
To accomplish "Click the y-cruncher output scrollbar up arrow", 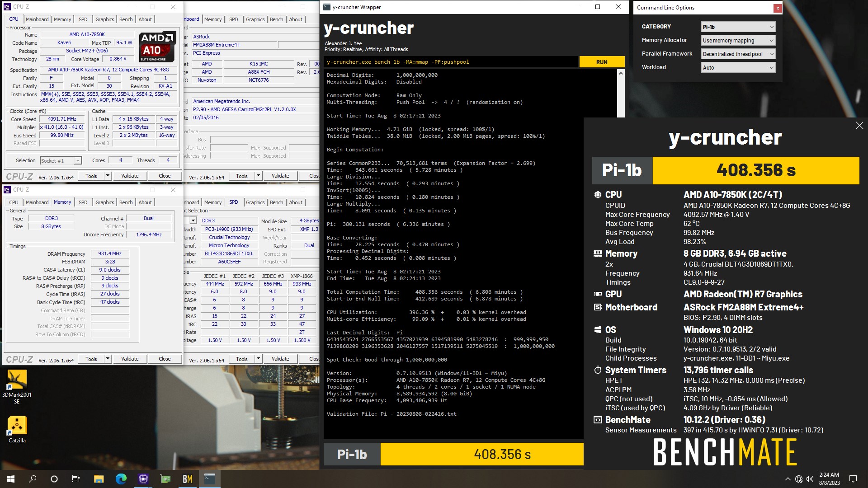I will coord(621,74).
